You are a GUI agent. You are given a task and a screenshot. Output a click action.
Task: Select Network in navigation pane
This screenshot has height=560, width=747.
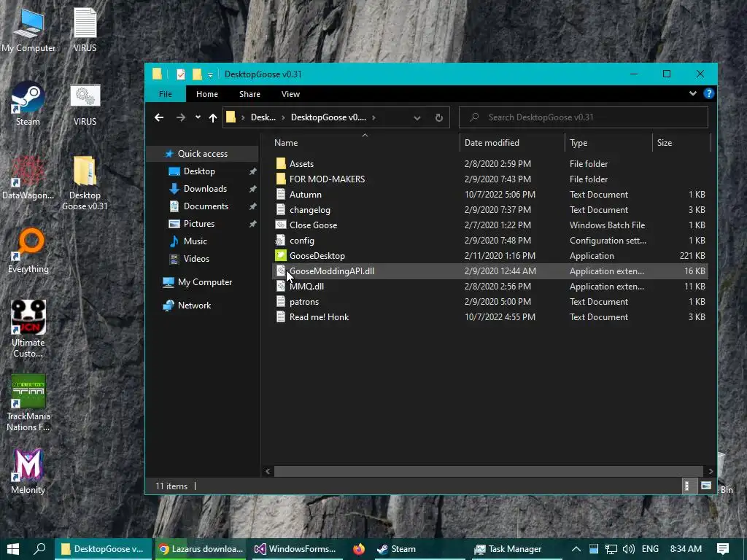pos(194,306)
